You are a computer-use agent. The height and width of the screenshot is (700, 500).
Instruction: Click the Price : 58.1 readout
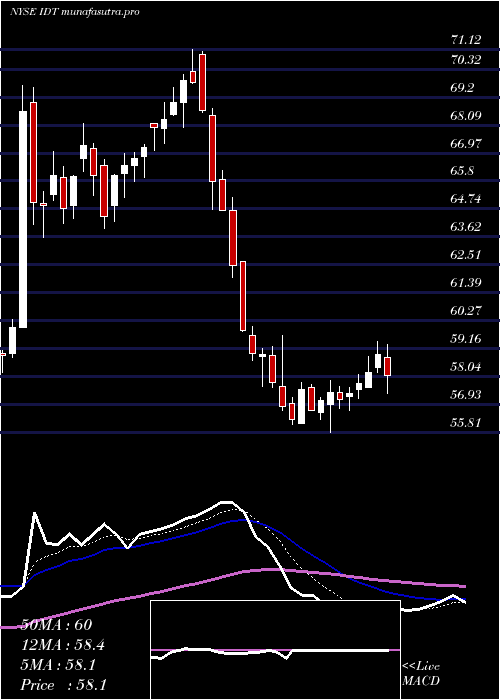(64, 685)
